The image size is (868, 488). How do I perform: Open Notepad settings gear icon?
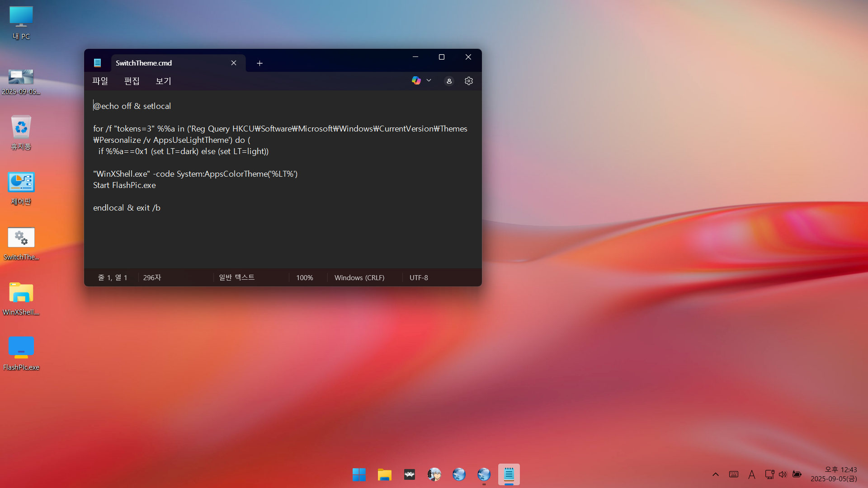pos(468,81)
